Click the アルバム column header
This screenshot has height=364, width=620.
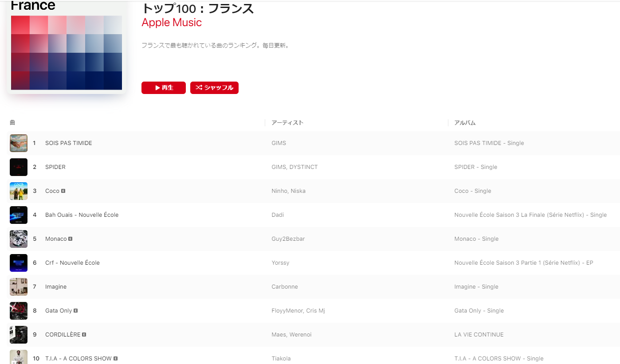465,123
